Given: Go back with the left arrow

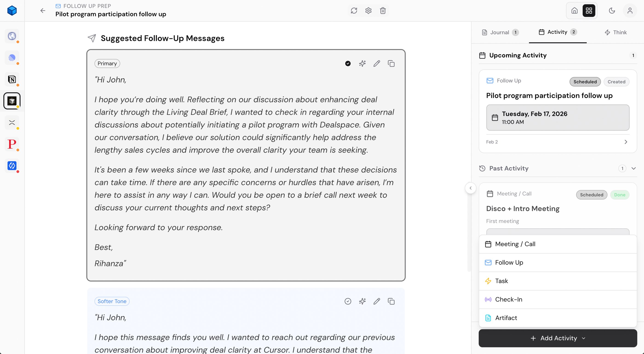Looking at the screenshot, I should (x=43, y=11).
